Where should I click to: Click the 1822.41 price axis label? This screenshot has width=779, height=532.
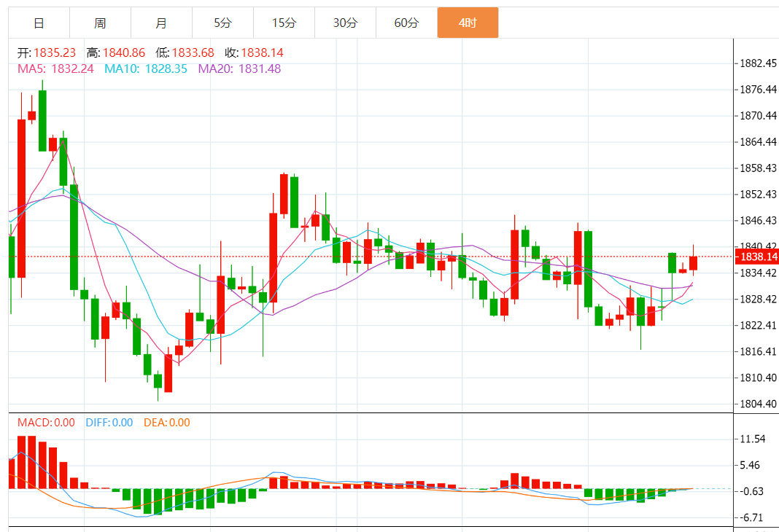click(758, 326)
